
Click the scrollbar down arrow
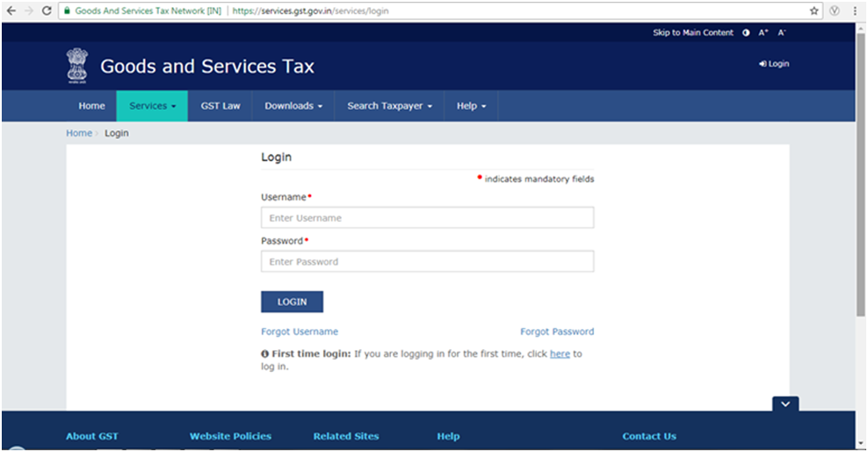861,444
